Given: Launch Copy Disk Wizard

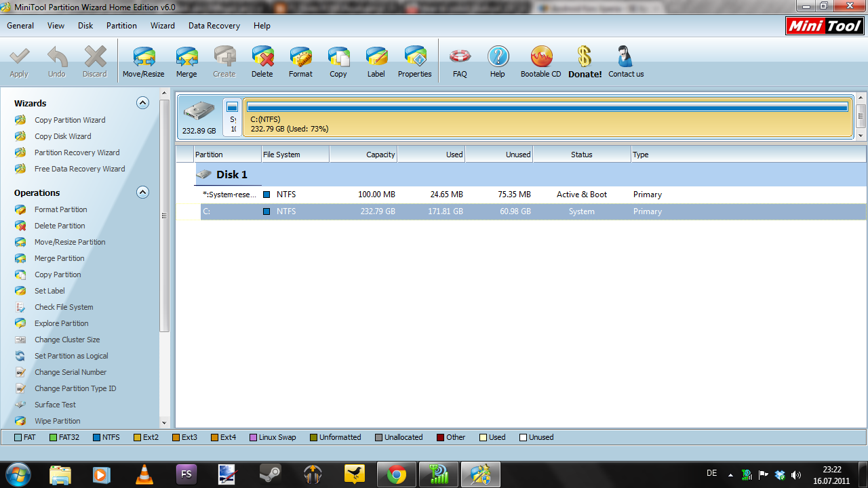Looking at the screenshot, I should [x=63, y=136].
